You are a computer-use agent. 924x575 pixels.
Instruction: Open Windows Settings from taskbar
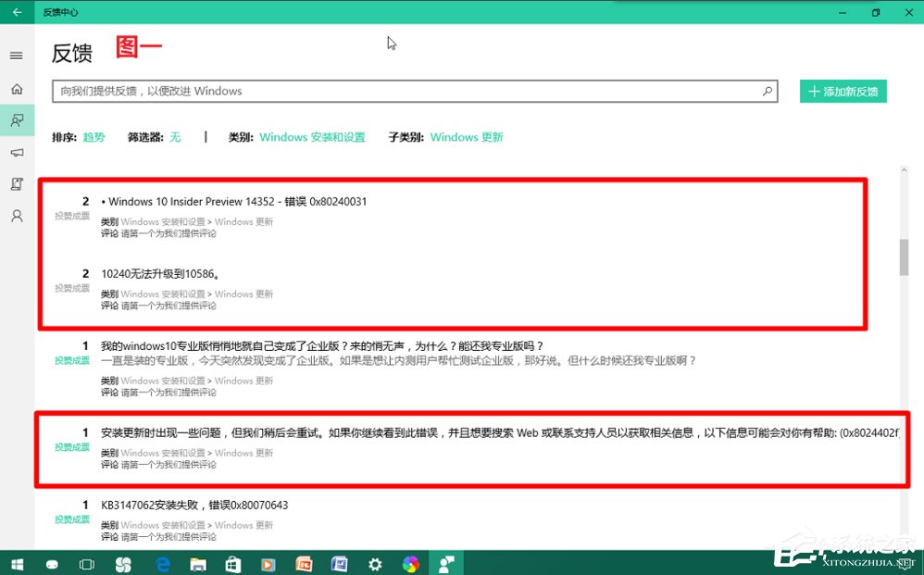pos(375,563)
